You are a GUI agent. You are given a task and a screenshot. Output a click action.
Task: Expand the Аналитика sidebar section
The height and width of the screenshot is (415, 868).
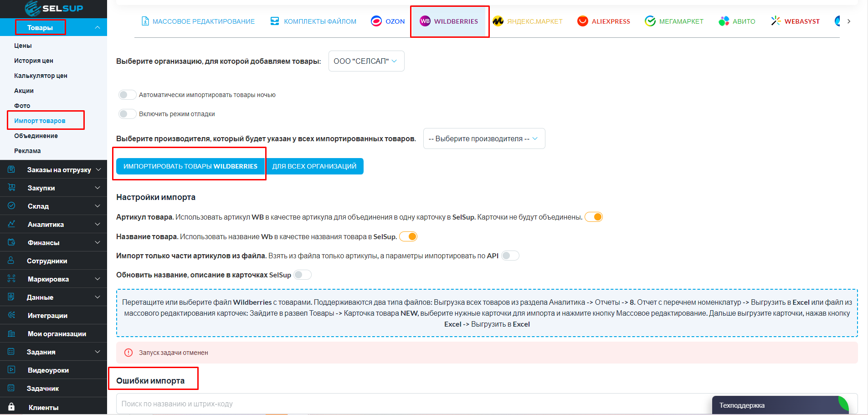(x=98, y=224)
